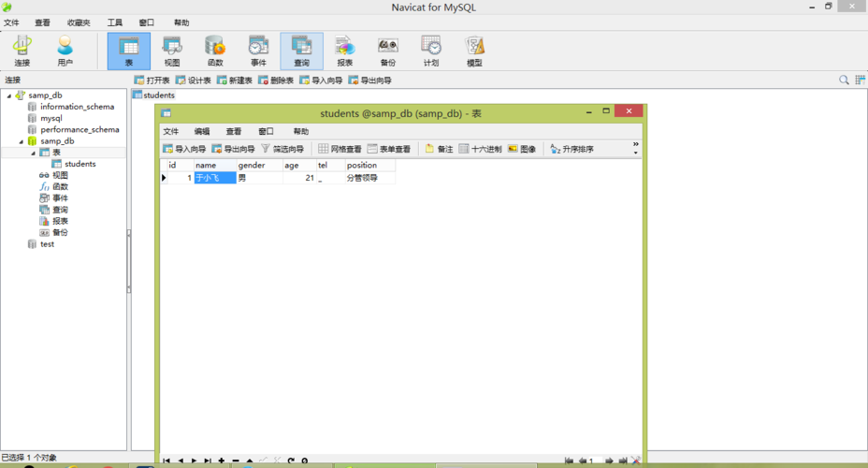This screenshot has height=468, width=868.
Task: Select performance_schema in the tree
Action: pos(80,129)
